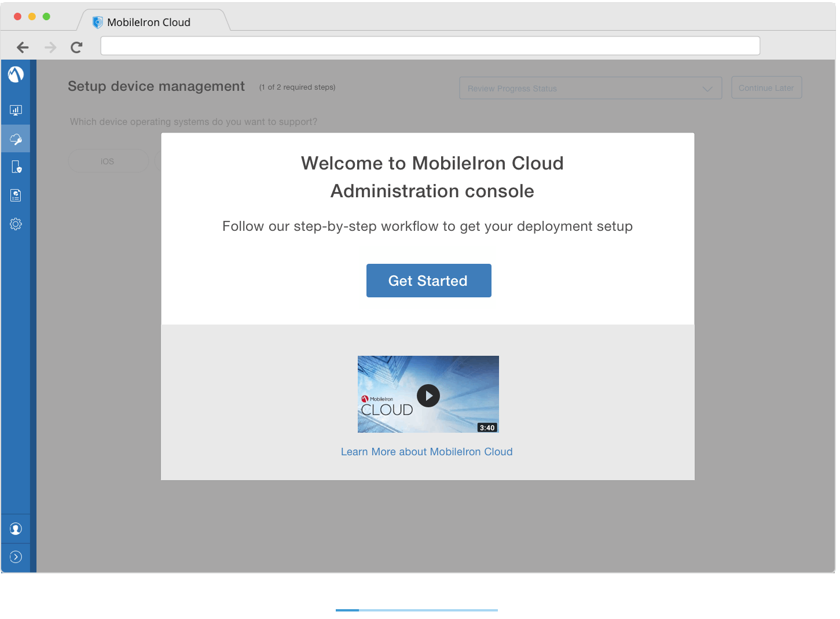Select the iOS operating system option
This screenshot has height=619, width=840.
[108, 161]
